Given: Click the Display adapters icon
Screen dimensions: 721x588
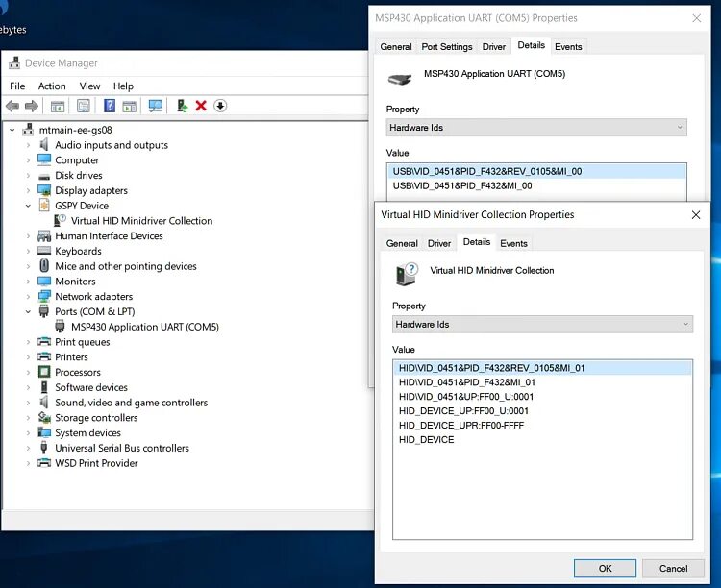Looking at the screenshot, I should click(44, 190).
